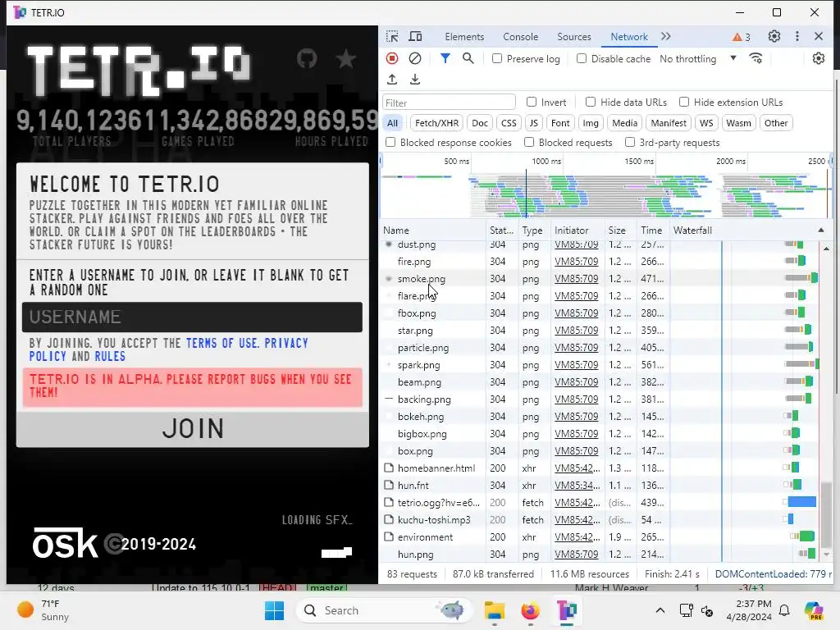Check 3rd-party requests
Viewport: 840px width, 630px height.
[630, 142]
